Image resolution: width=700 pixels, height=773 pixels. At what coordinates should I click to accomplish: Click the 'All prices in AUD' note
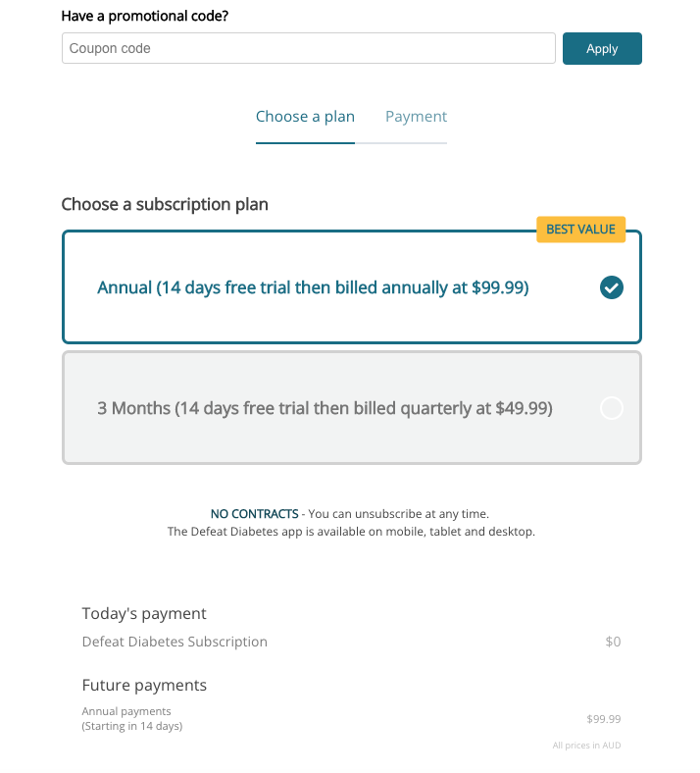pyautogui.click(x=586, y=746)
